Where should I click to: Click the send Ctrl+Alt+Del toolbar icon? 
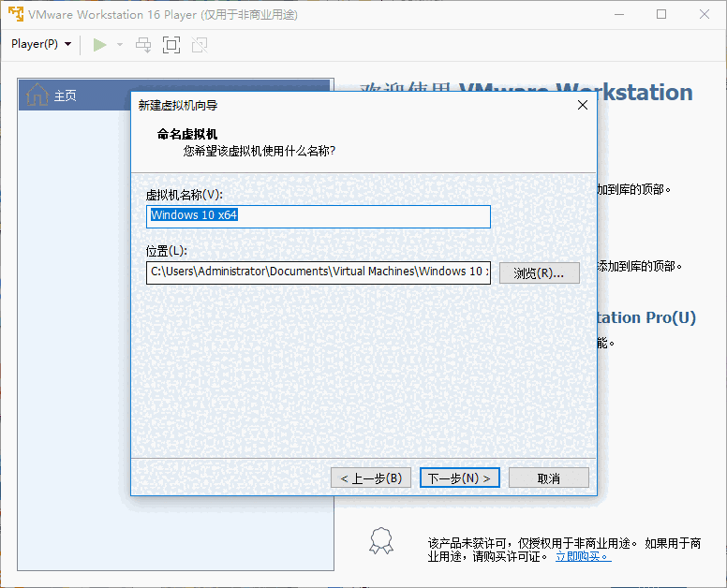tap(143, 45)
